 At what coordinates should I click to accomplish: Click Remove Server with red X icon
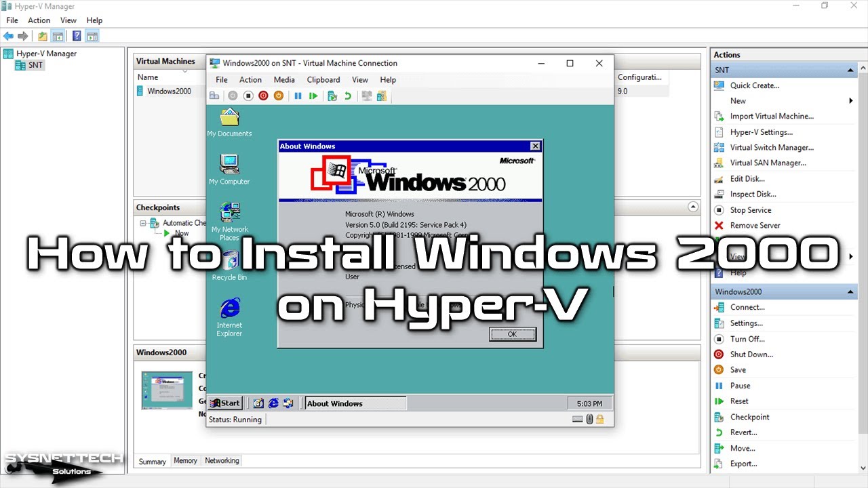(755, 226)
